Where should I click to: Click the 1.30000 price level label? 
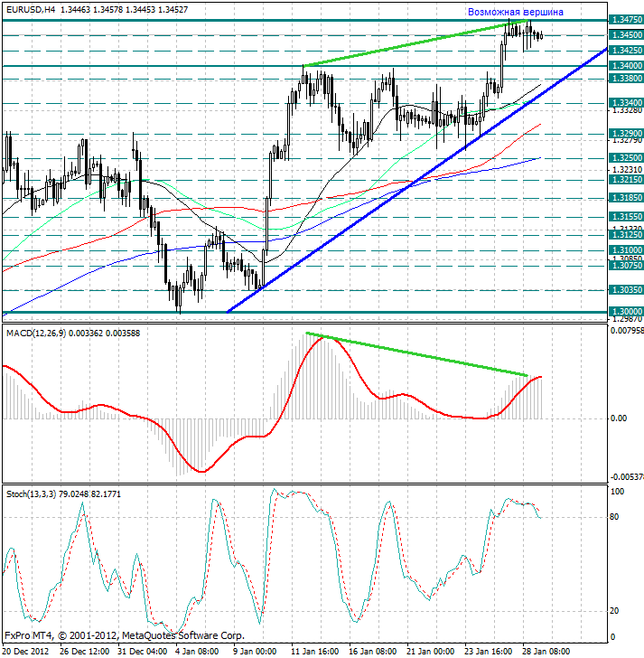627,311
